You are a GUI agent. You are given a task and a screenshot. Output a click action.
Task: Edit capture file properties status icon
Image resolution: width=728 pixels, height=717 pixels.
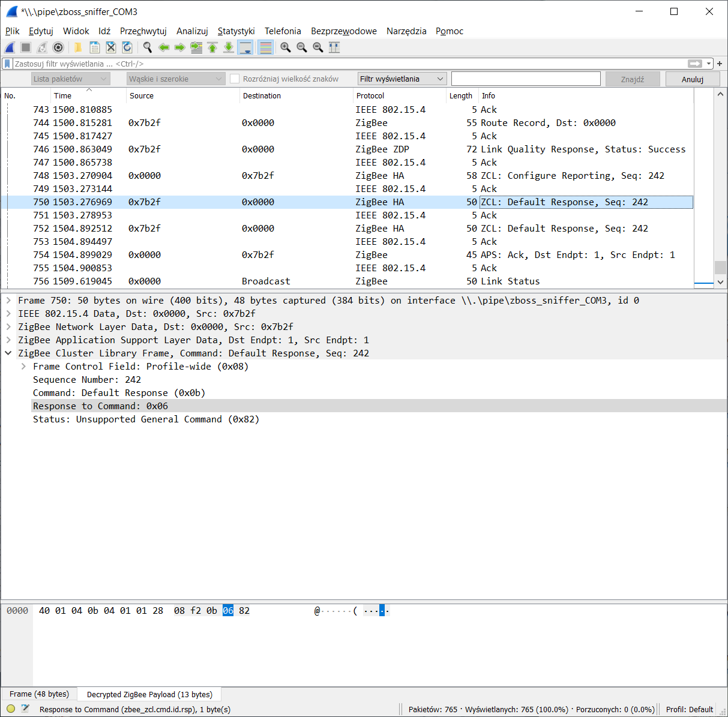(25, 709)
